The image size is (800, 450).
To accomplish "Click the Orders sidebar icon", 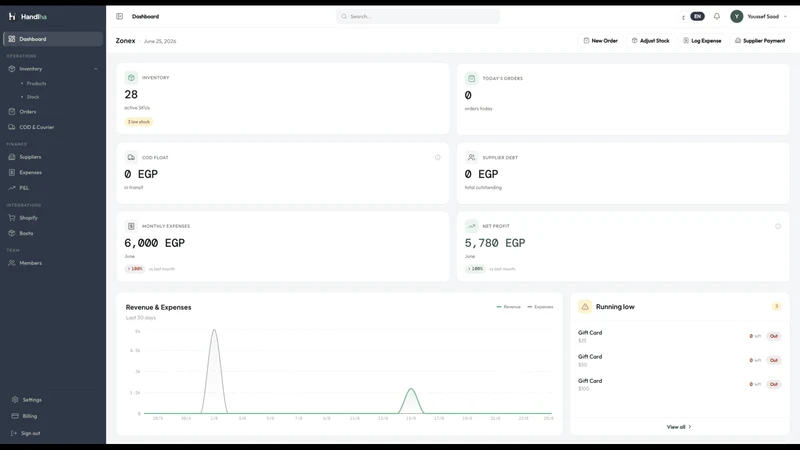I will 12,111.
